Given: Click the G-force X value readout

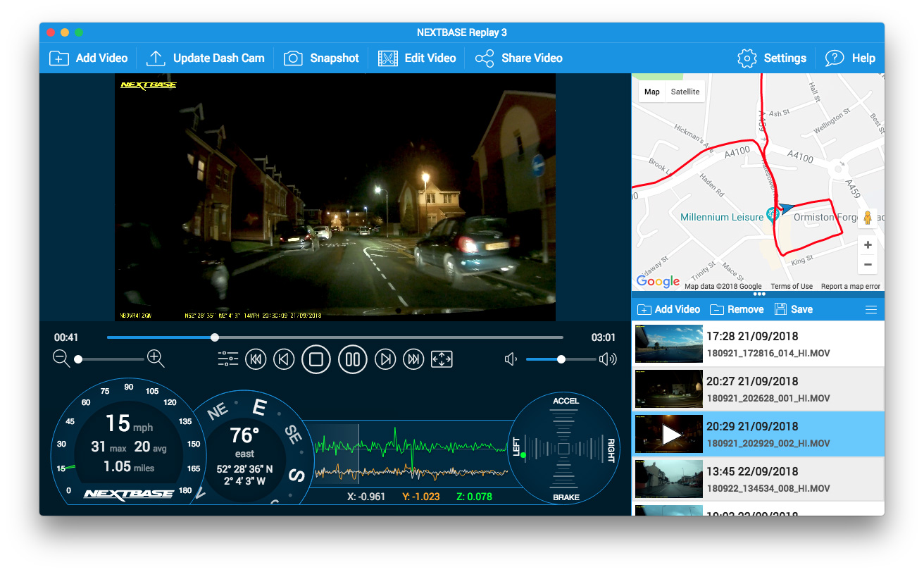Looking at the screenshot, I should 366,497.
